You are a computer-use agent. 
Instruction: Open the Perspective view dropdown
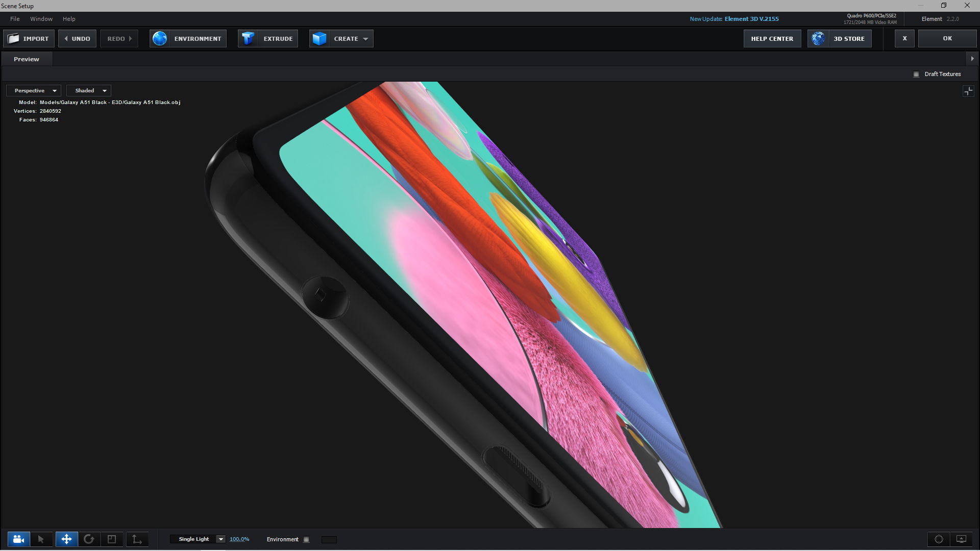coord(34,91)
